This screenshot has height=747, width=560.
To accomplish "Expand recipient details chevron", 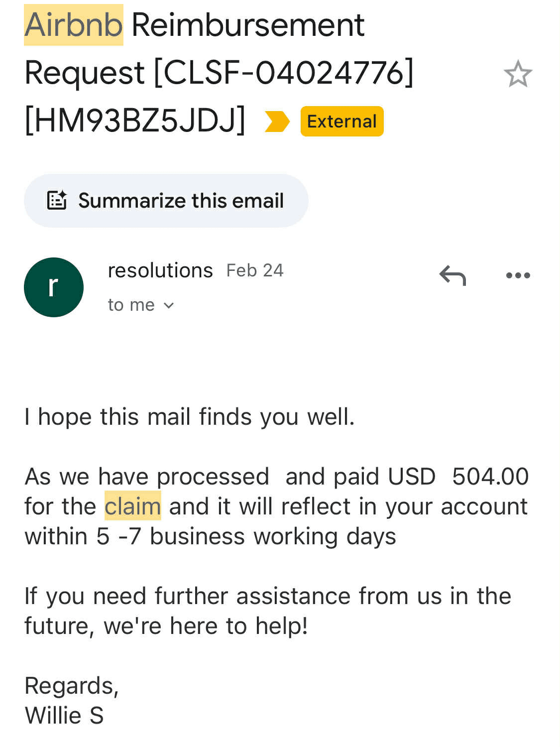I will tap(169, 305).
